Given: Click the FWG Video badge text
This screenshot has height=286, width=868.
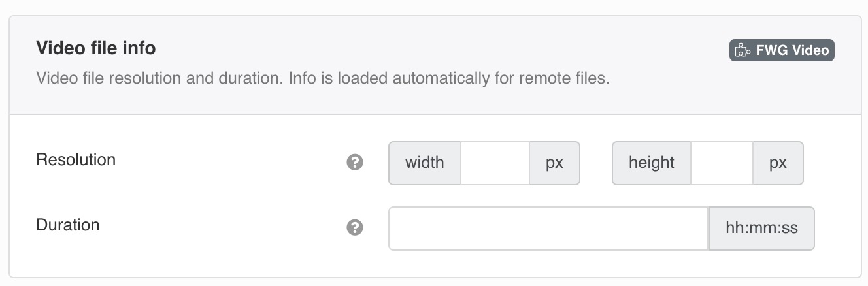Looking at the screenshot, I should (x=792, y=50).
